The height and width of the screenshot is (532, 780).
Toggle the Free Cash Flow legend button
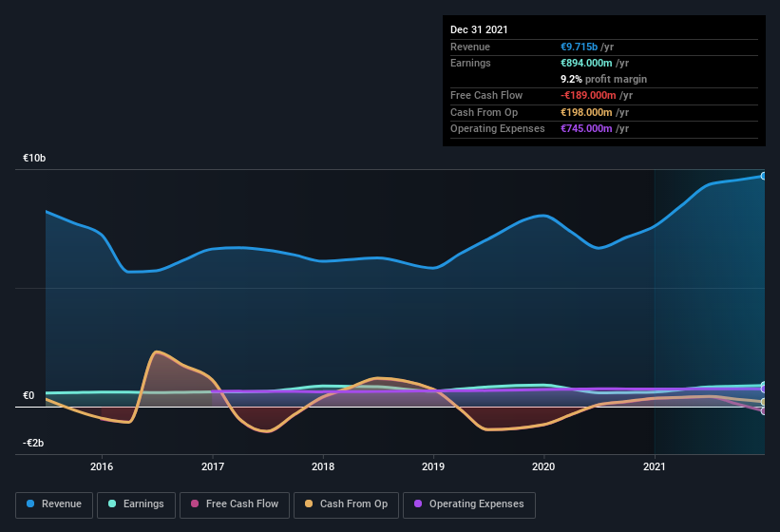(x=235, y=504)
